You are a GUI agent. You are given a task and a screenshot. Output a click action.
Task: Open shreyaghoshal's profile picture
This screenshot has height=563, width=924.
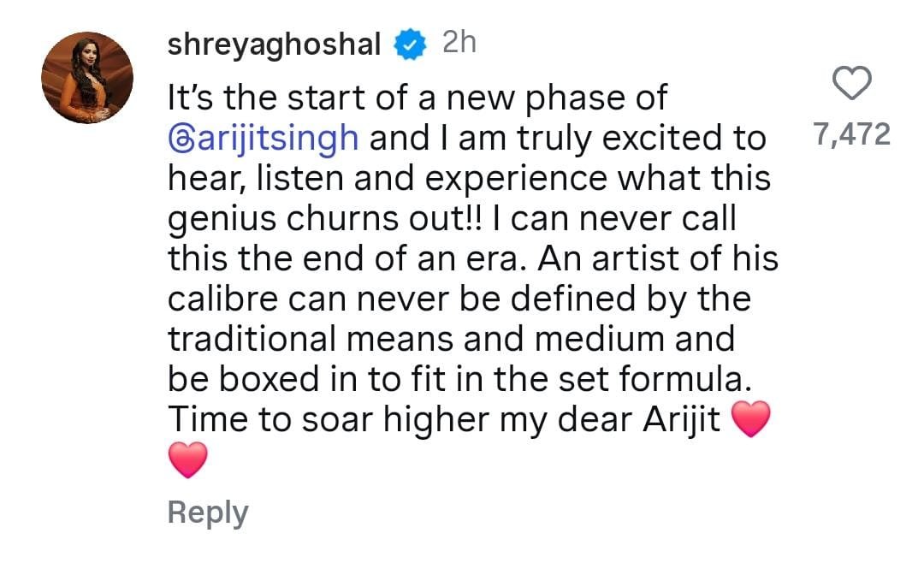coord(87,79)
